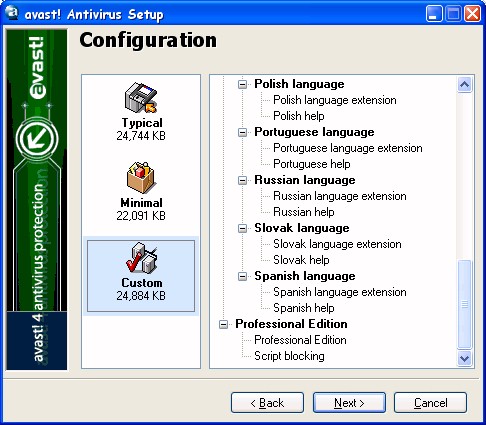
Task: Select 'Slovak help' item
Action: [301, 260]
